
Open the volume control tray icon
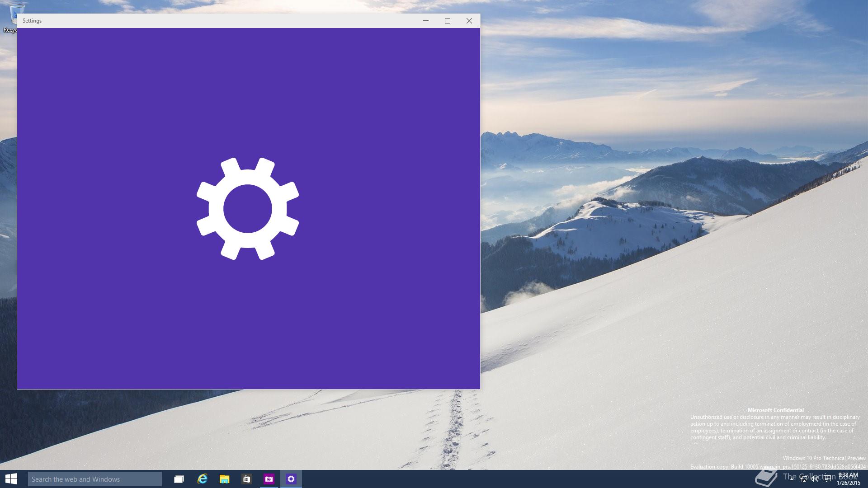[x=815, y=479]
